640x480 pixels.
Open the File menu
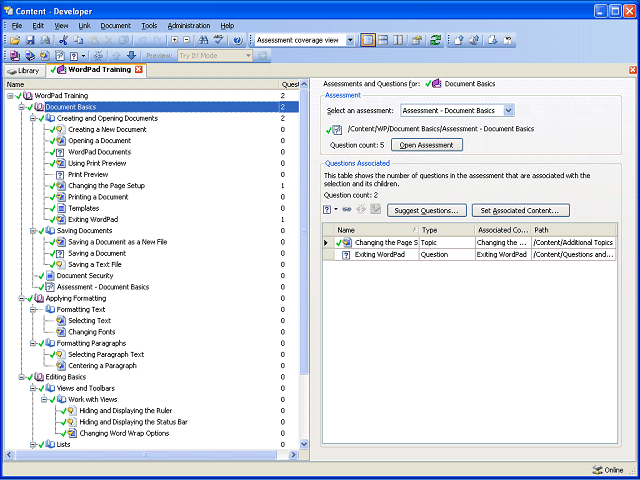[17, 26]
